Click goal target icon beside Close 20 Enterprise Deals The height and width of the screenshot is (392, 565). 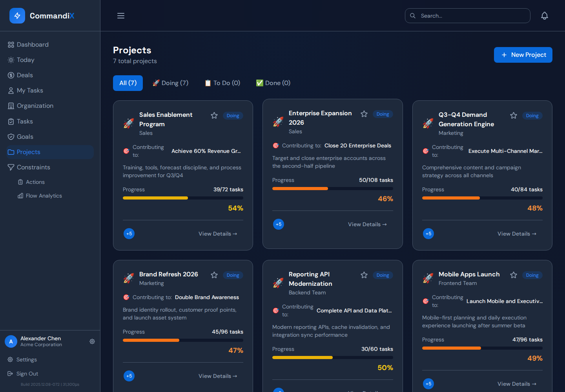(276, 145)
